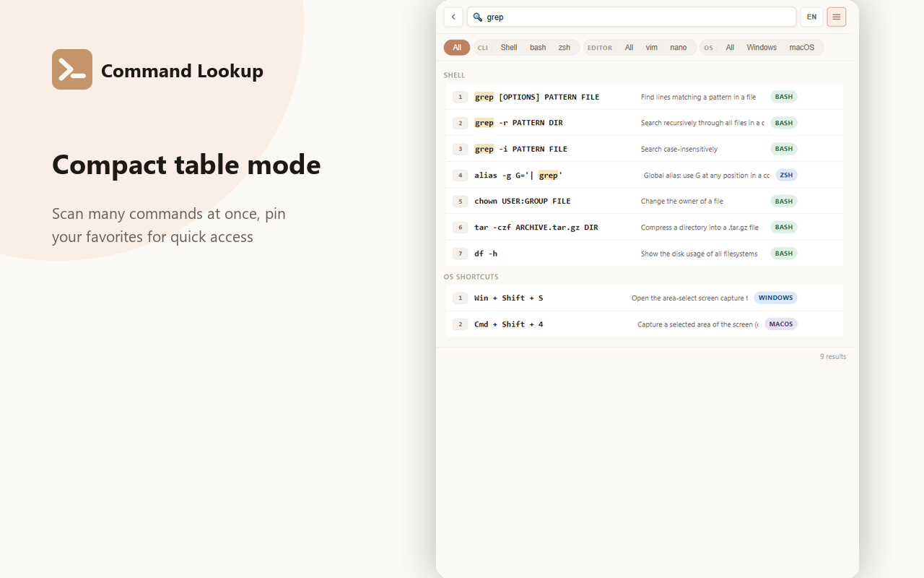Select the grep -r PATTERN DIR command

[x=645, y=123]
